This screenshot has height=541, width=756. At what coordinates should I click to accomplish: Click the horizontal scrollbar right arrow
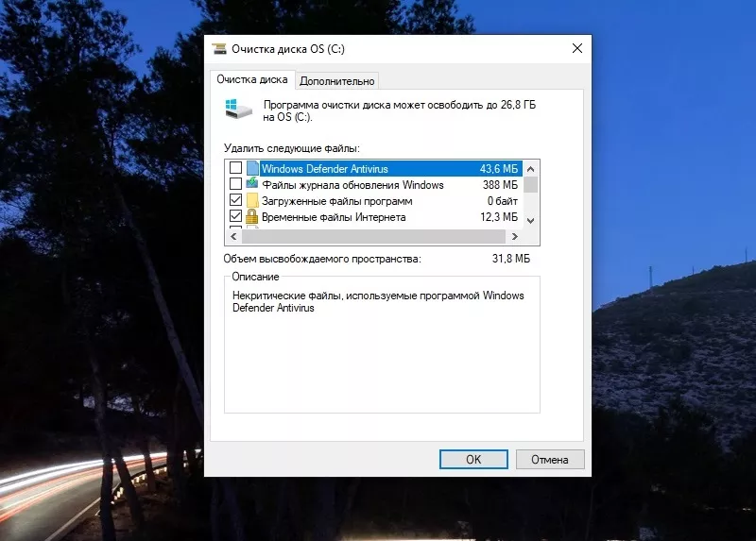514,237
